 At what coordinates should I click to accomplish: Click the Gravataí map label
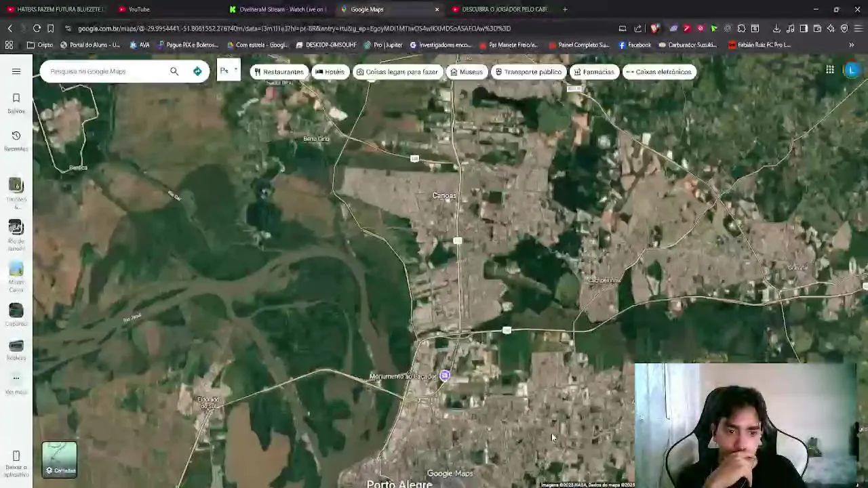click(797, 267)
